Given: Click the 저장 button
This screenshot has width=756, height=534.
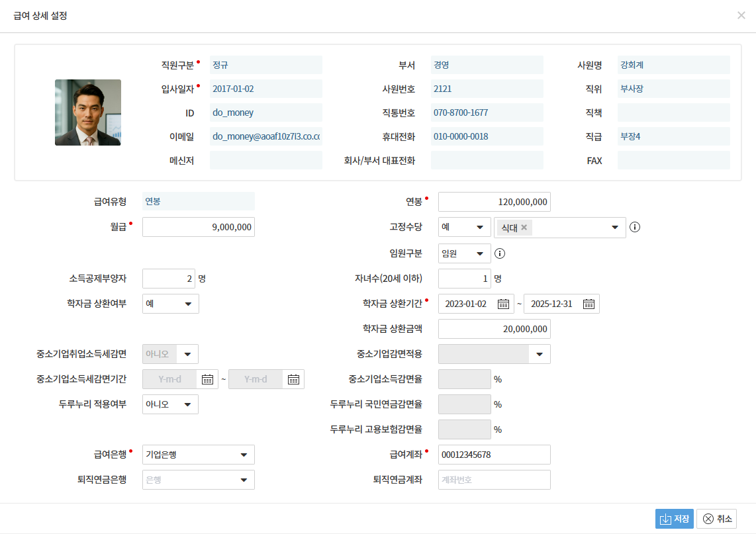Looking at the screenshot, I should [674, 519].
